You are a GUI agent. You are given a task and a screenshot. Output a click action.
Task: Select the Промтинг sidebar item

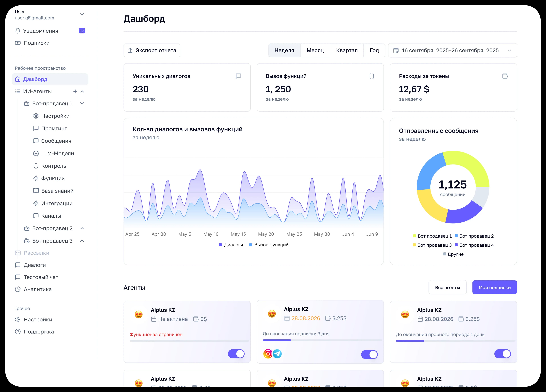click(x=54, y=128)
